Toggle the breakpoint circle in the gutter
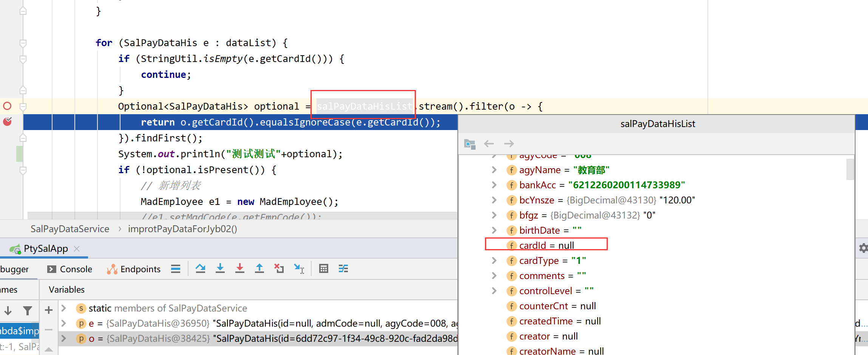Screen dimensions: 868x355 [x=7, y=106]
